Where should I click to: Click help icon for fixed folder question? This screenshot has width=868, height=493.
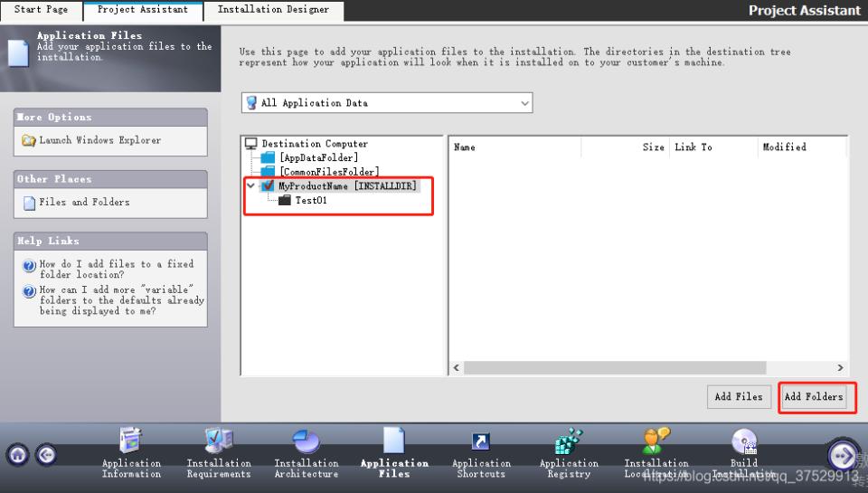29,265
